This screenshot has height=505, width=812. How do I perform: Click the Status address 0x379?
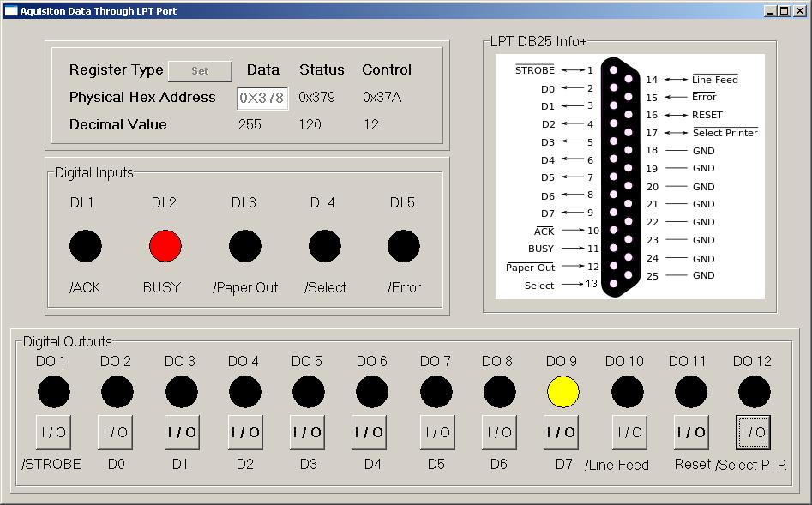pyautogui.click(x=316, y=98)
